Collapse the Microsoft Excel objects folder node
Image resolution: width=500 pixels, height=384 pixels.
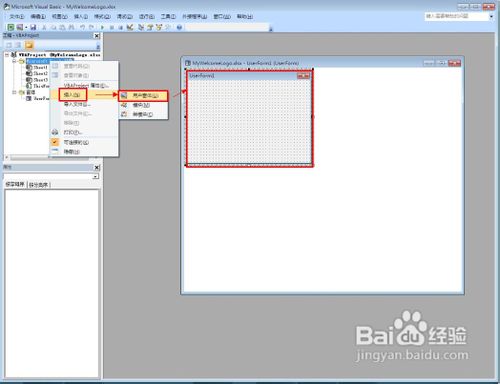click(14, 61)
